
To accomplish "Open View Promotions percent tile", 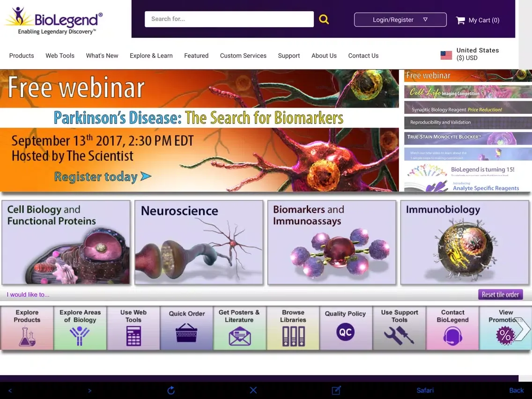I will (x=505, y=328).
